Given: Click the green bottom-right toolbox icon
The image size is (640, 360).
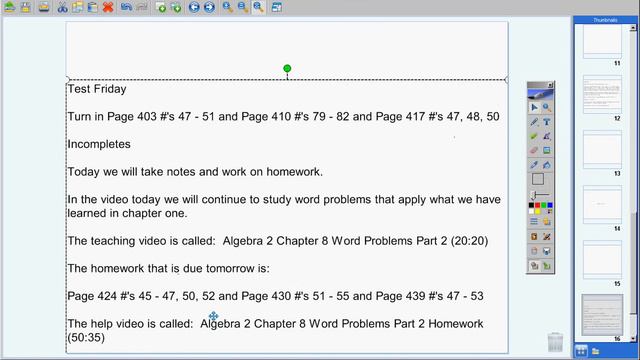Looking at the screenshot, I should (x=547, y=266).
